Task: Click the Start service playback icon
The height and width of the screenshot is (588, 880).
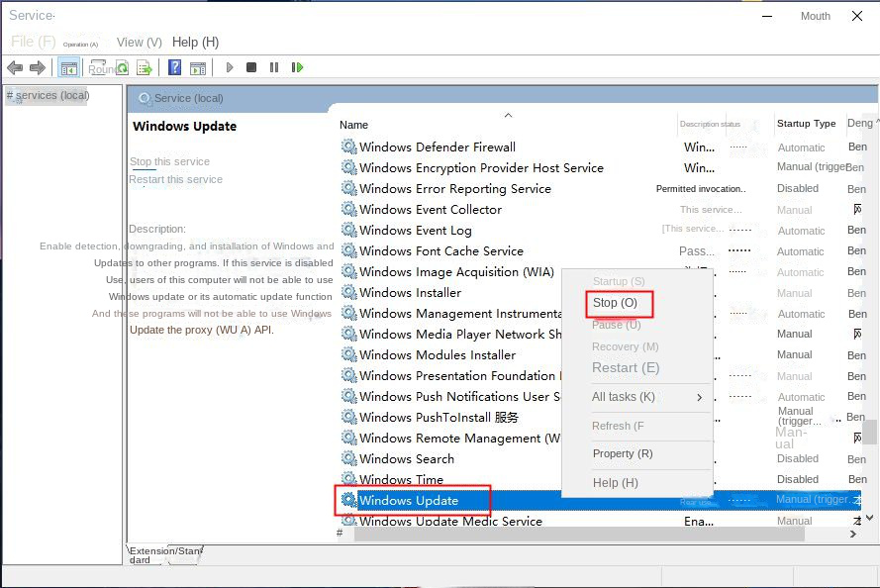Action: coord(228,66)
